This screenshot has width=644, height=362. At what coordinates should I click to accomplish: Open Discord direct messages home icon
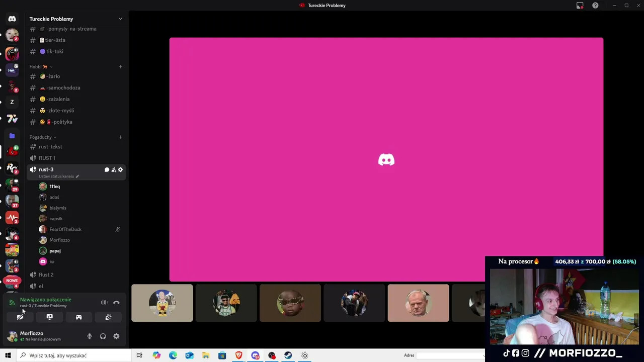pos(12,19)
